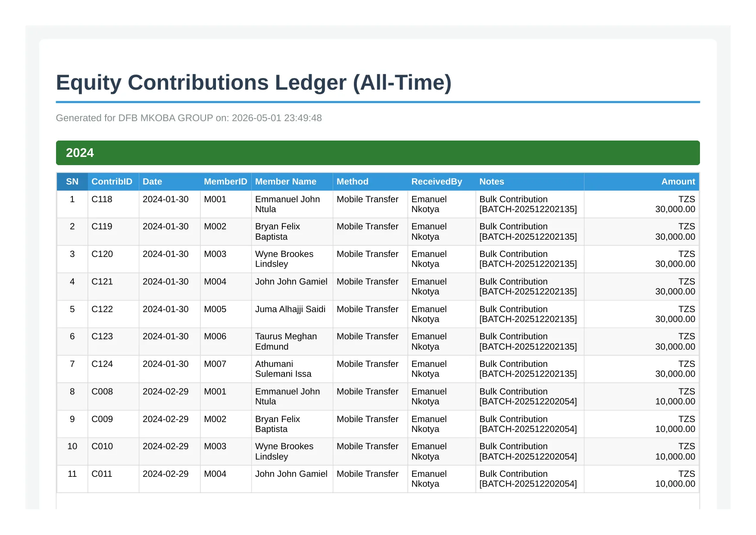756x535 pixels.
Task: Click Emmanuel John Ntula in row C008
Action: [x=287, y=397]
